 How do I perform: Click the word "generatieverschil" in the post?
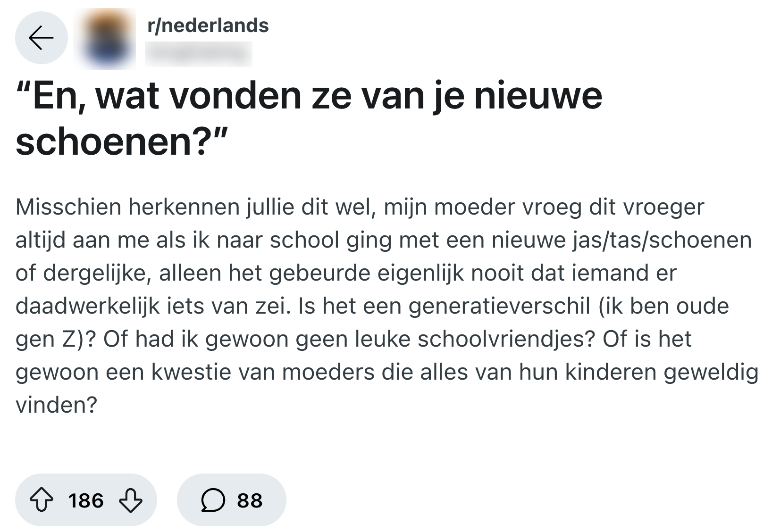click(x=499, y=306)
